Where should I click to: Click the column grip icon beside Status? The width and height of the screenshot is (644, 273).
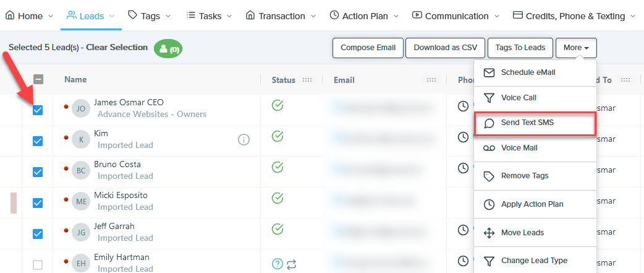pyautogui.click(x=307, y=80)
